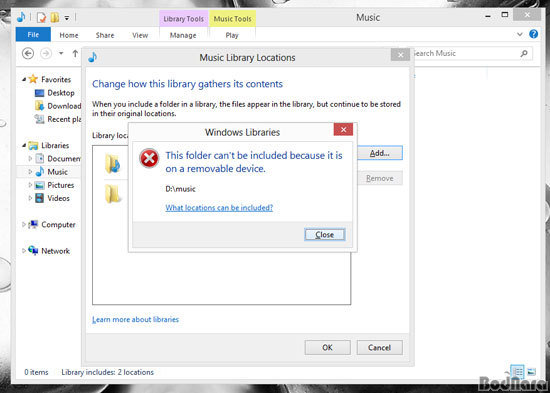
Task: Click the Videos library icon
Action: [40, 198]
